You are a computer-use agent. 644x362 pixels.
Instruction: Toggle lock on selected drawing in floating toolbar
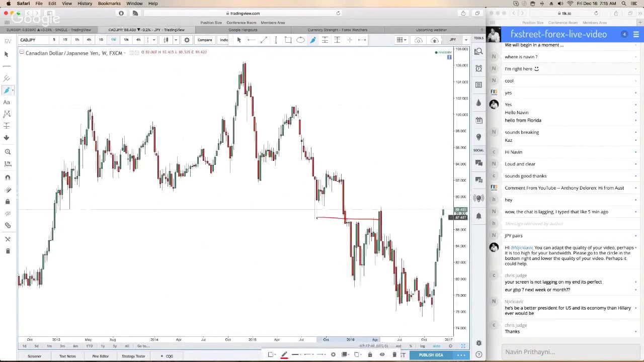pyautogui.click(x=370, y=355)
